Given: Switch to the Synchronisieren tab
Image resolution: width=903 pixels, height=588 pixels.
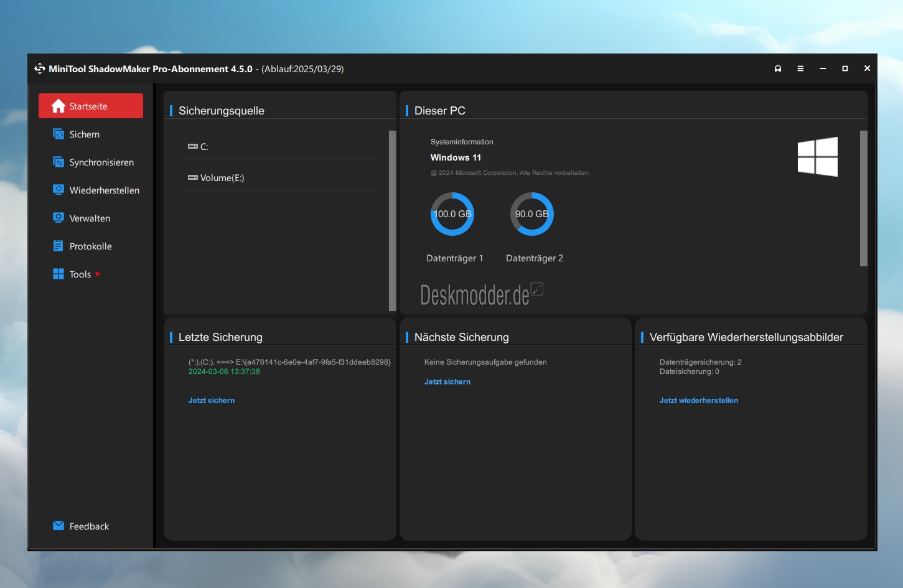Looking at the screenshot, I should 91,162.
